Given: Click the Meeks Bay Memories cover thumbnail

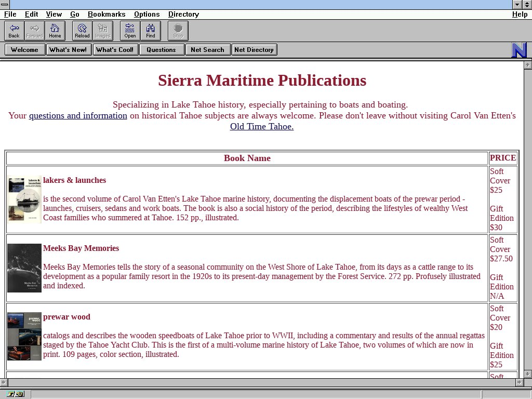Looking at the screenshot, I should click(x=24, y=268).
